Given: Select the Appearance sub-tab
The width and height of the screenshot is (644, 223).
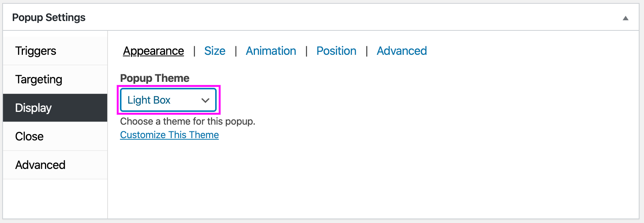Looking at the screenshot, I should (x=153, y=51).
